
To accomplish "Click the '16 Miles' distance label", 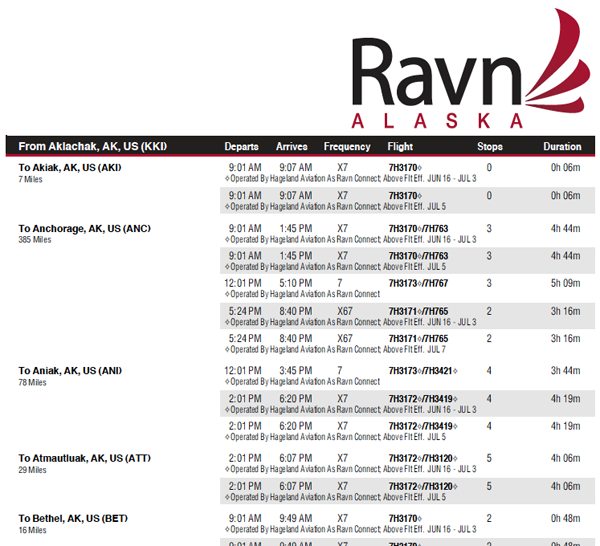I will tap(33, 530).
